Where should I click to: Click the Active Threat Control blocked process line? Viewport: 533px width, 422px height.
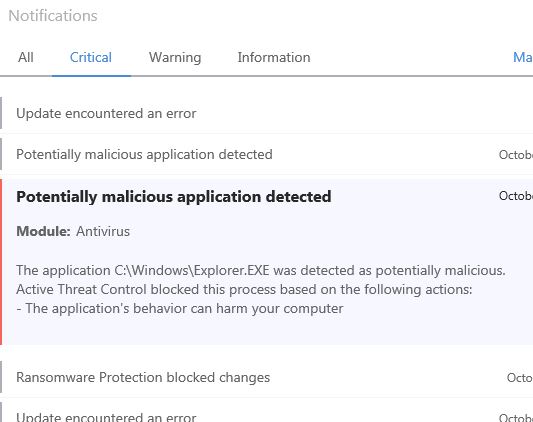pos(244,289)
